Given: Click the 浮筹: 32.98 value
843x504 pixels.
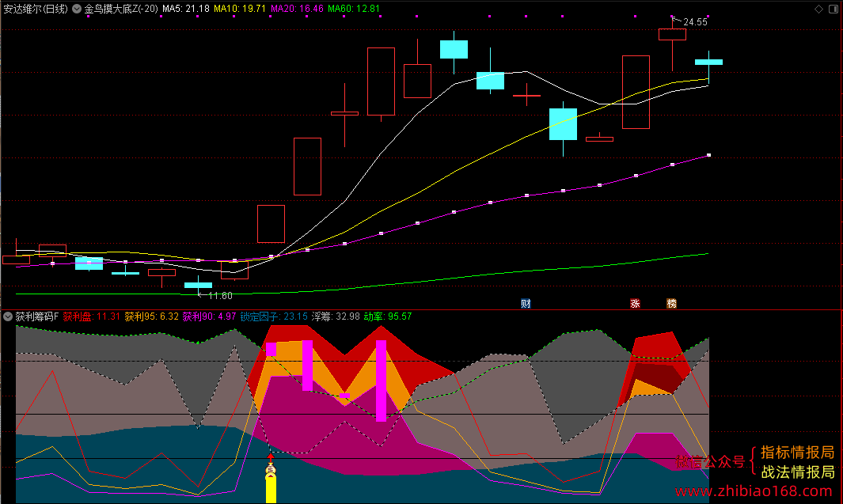Looking at the screenshot, I should pos(336,316).
